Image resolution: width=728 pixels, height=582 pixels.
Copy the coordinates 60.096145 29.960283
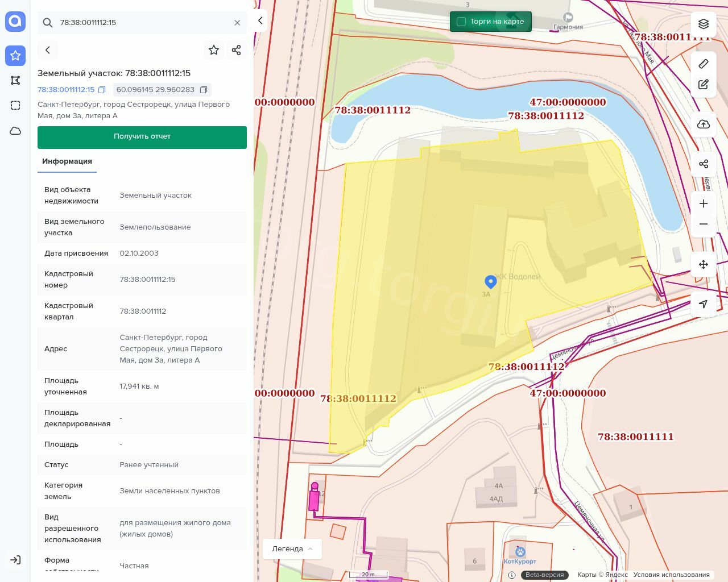[x=204, y=90]
